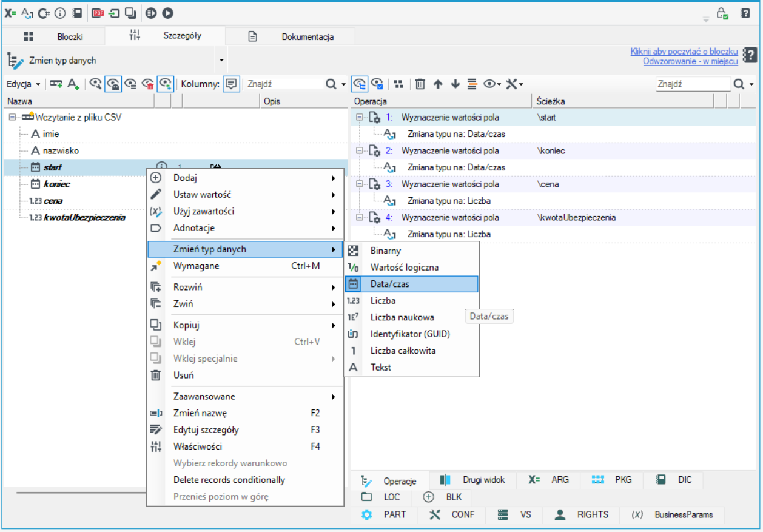The width and height of the screenshot is (763, 532).
Task: Click the C# code icon in top toolbar
Action: (x=44, y=12)
